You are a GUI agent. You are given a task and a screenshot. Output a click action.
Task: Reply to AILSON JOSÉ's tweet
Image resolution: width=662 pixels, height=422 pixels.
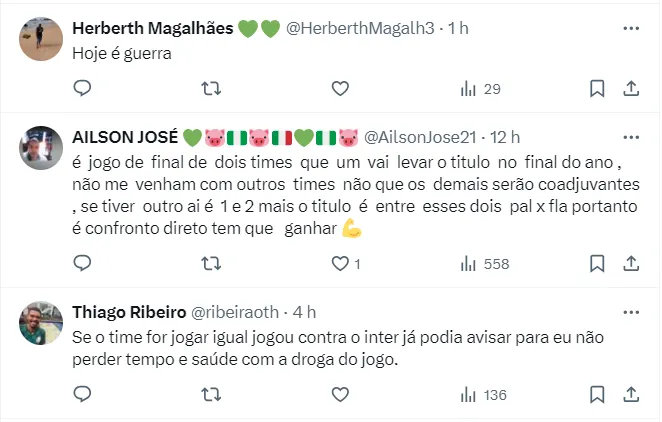(83, 264)
